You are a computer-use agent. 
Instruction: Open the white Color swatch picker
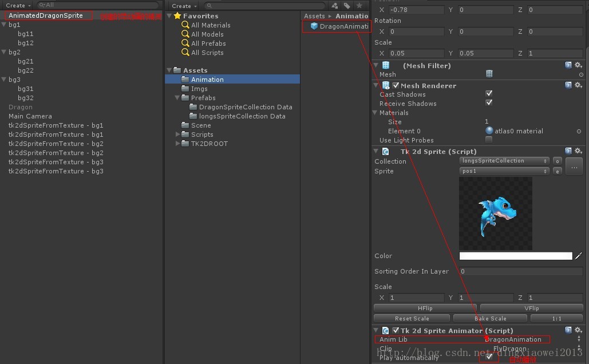point(516,256)
